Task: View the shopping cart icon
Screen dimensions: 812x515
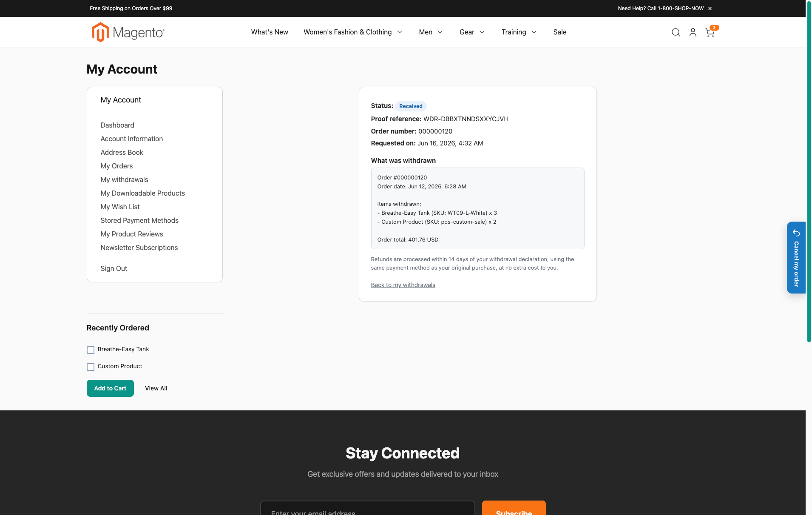Action: 710,32
